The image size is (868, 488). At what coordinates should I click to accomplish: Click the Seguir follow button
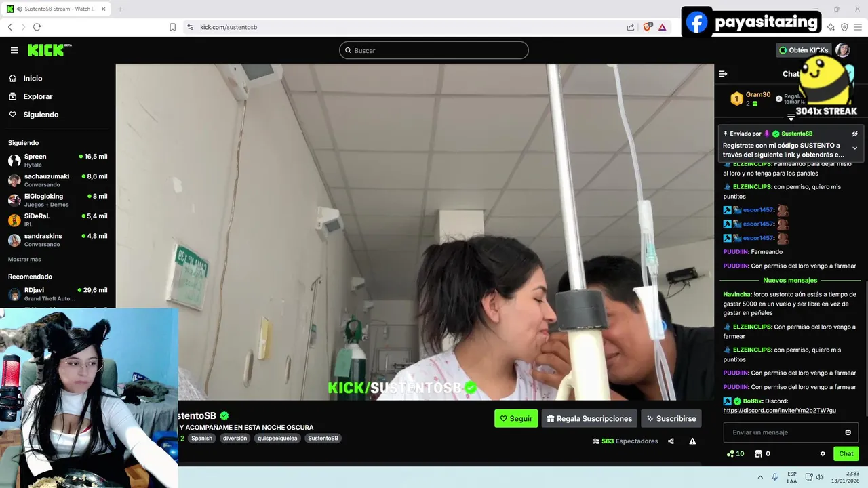516,418
